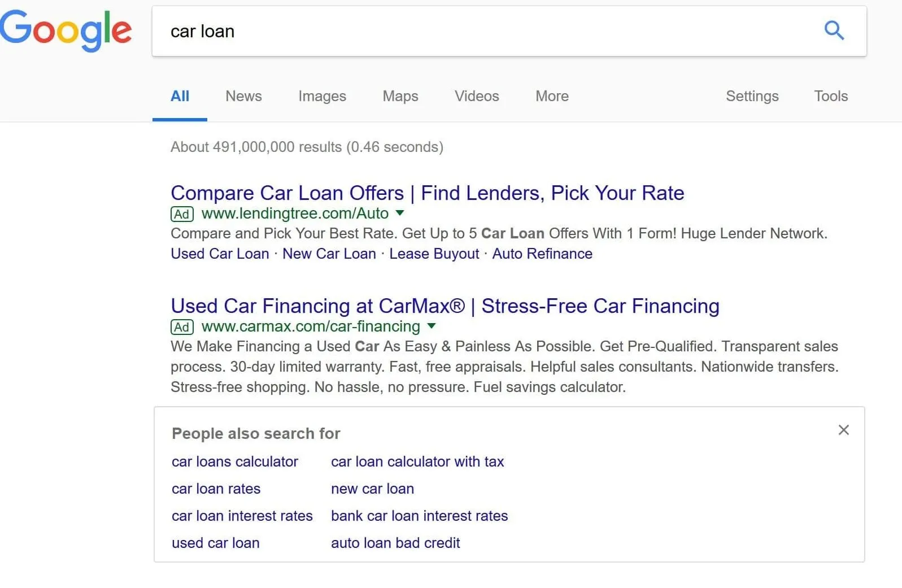Viewport: 902px width, 588px height.
Task: Select the Videos tab
Action: [x=477, y=96]
